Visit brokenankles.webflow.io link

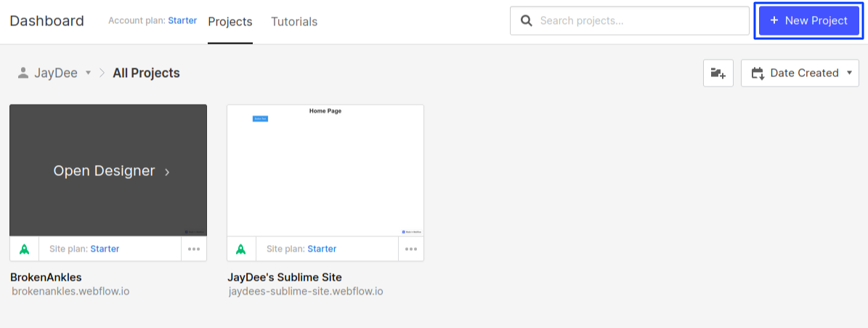tap(70, 291)
